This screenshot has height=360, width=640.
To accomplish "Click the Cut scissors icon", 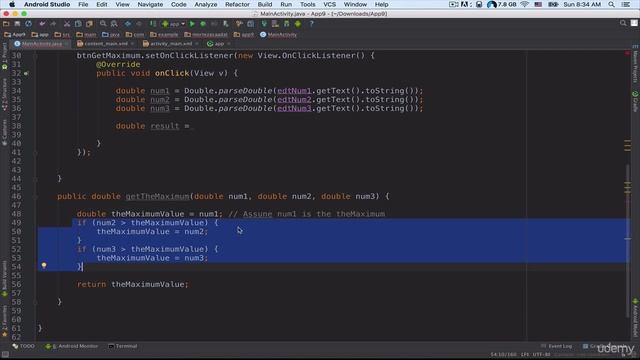I will tap(67, 24).
